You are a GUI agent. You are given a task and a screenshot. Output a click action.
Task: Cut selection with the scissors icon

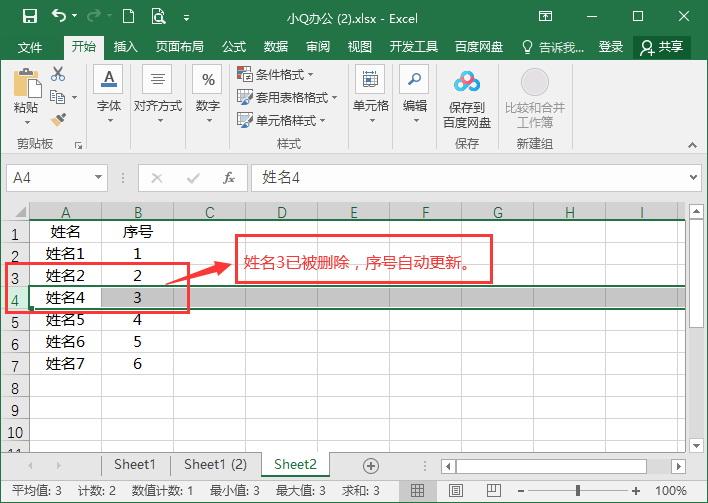pyautogui.click(x=58, y=73)
